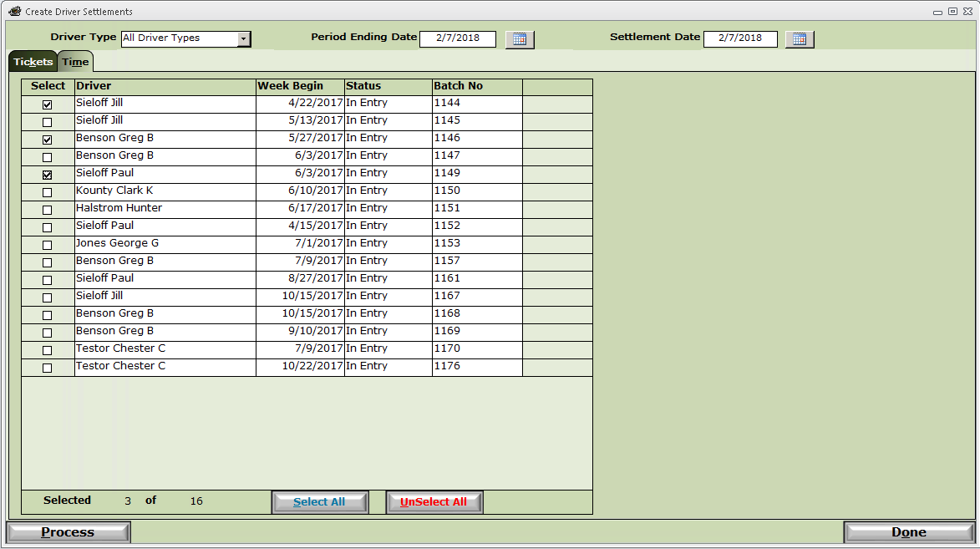Viewport: 980px width, 549px height.
Task: Check the Sieloff Jill batch 1145 checkbox
Action: (x=48, y=122)
